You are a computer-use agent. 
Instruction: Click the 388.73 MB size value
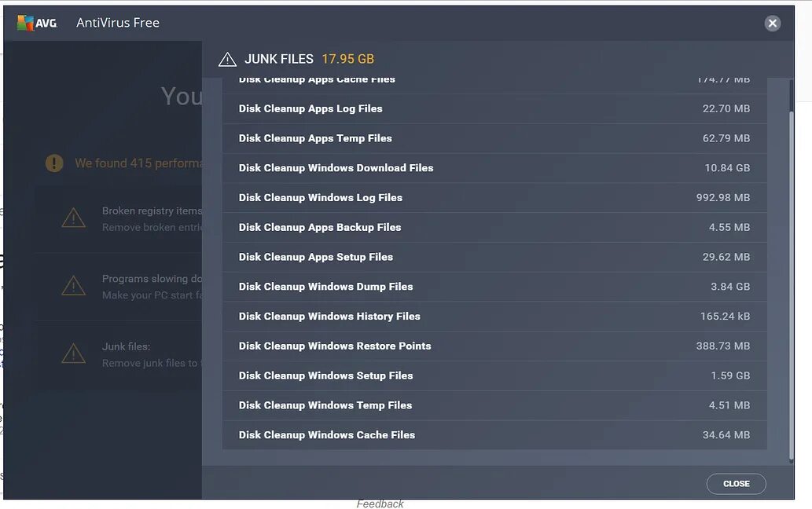pos(723,346)
